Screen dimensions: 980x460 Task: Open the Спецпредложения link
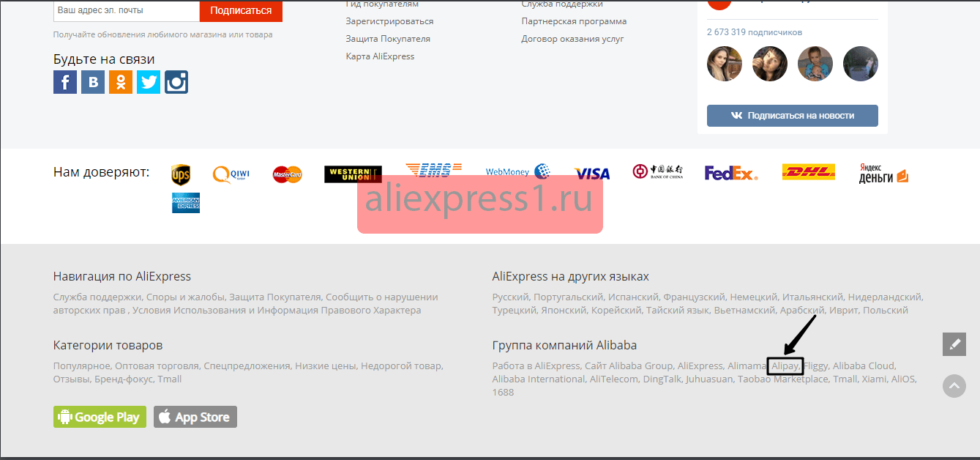247,366
